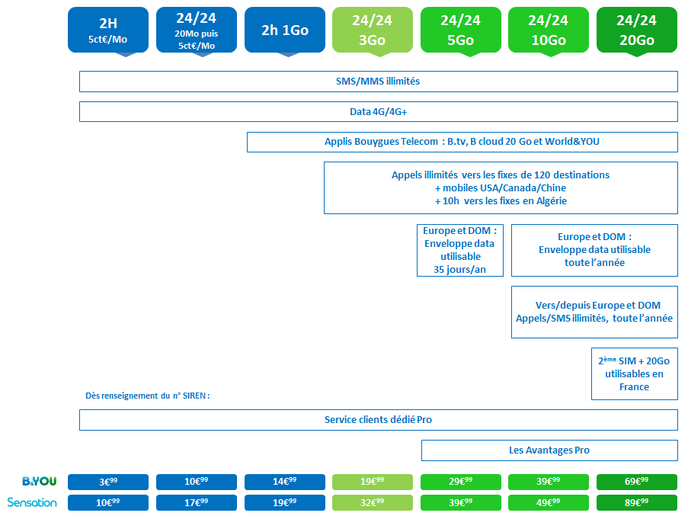
Task: Select the 24/24 3Go plan header
Action: (372, 30)
